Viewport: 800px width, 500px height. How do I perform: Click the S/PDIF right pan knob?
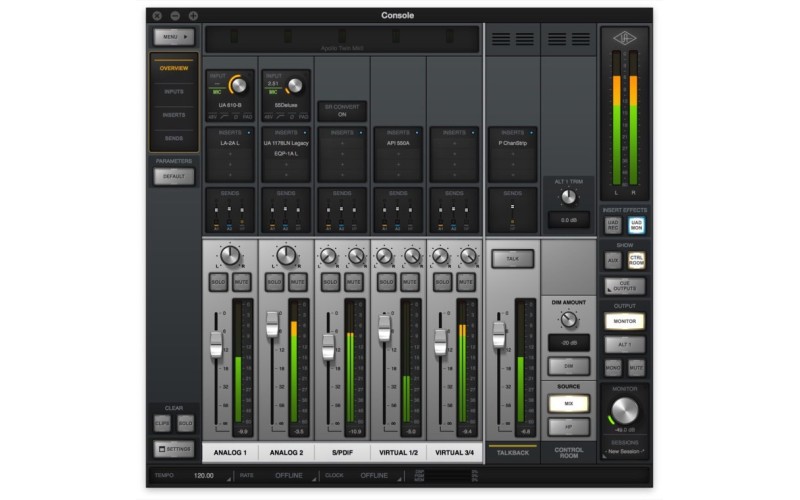356,256
